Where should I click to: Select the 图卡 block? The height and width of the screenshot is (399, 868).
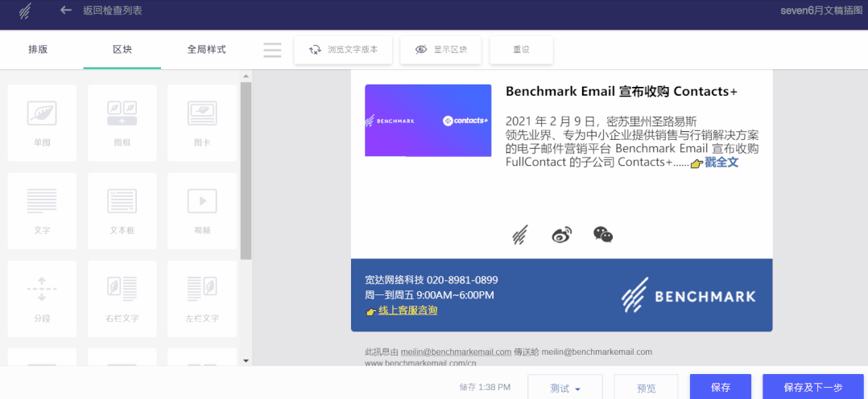[x=202, y=123]
